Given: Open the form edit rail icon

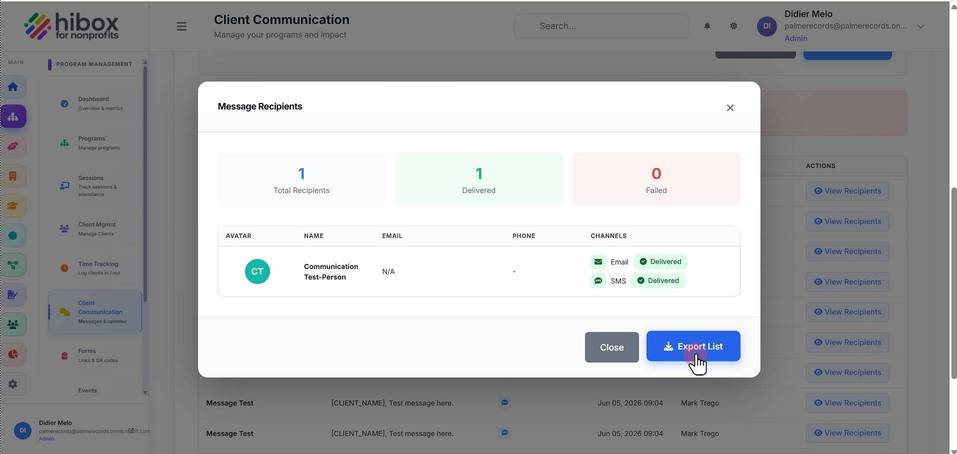Looking at the screenshot, I should pyautogui.click(x=13, y=295).
